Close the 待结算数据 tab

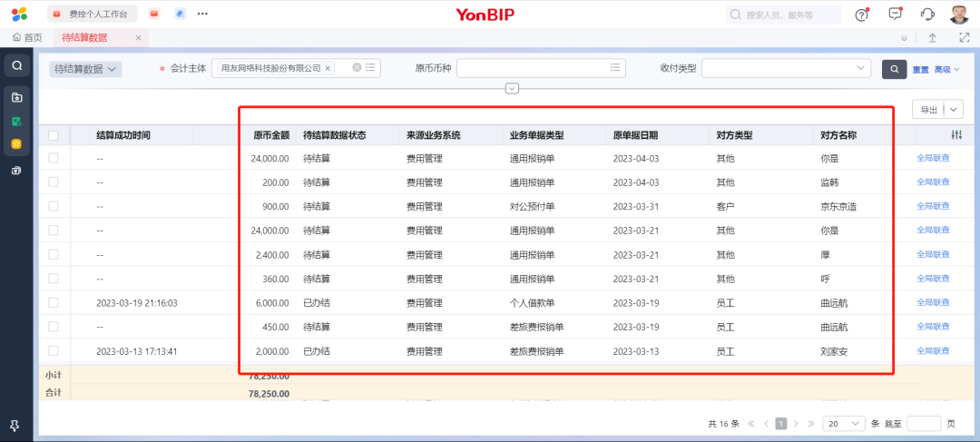click(138, 37)
